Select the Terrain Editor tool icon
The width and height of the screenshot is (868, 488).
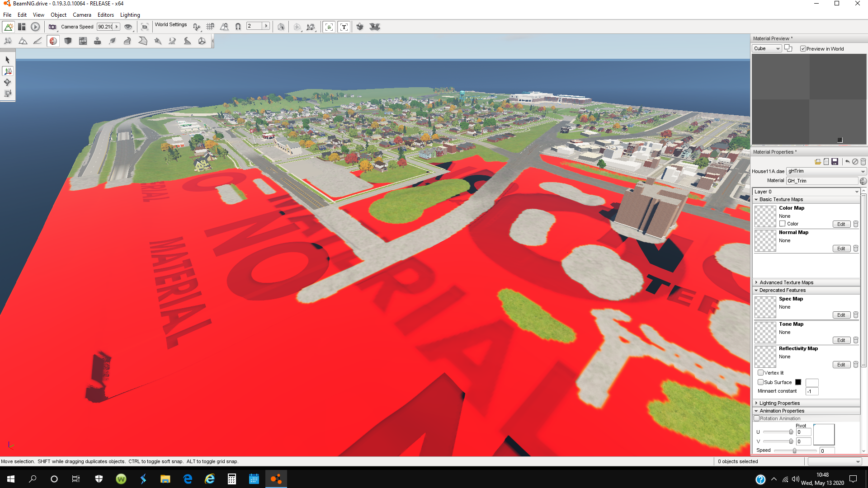pos(23,41)
